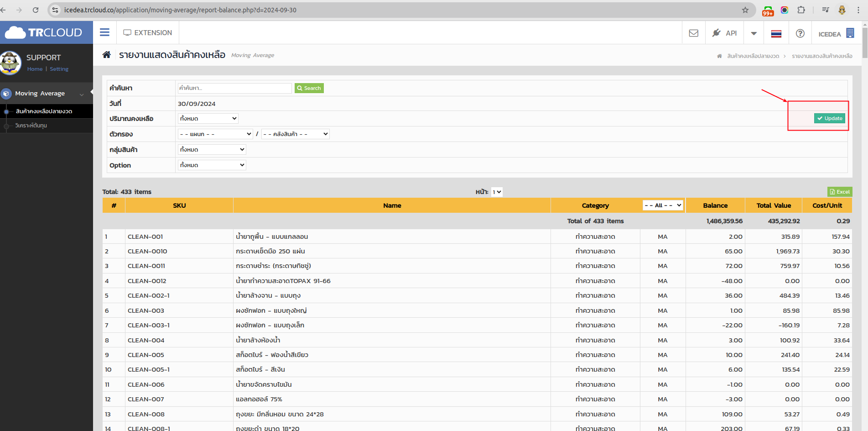
Task: Click the Total Value column header
Action: [x=774, y=205]
